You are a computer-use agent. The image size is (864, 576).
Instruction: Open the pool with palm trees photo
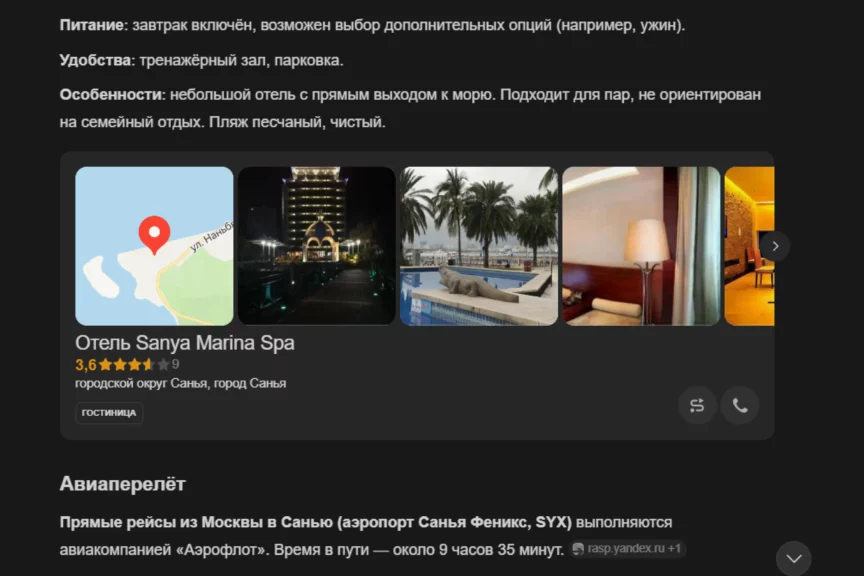(479, 246)
